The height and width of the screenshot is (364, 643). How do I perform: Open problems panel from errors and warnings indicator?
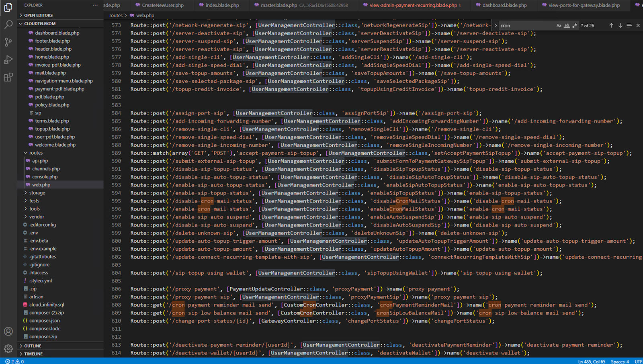pyautogui.click(x=14, y=361)
